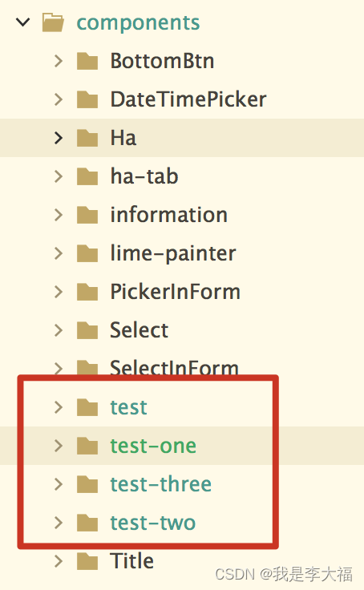The height and width of the screenshot is (590, 364).
Task: Click the components root folder label
Action: (138, 23)
